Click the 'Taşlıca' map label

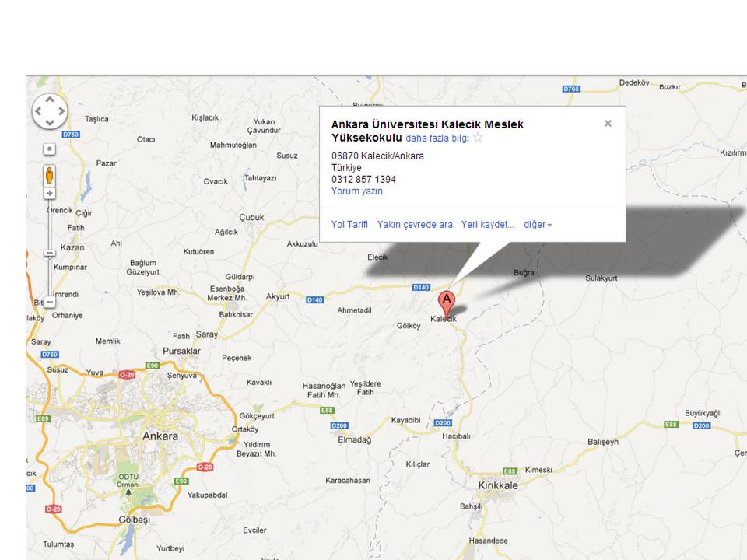[x=96, y=119]
